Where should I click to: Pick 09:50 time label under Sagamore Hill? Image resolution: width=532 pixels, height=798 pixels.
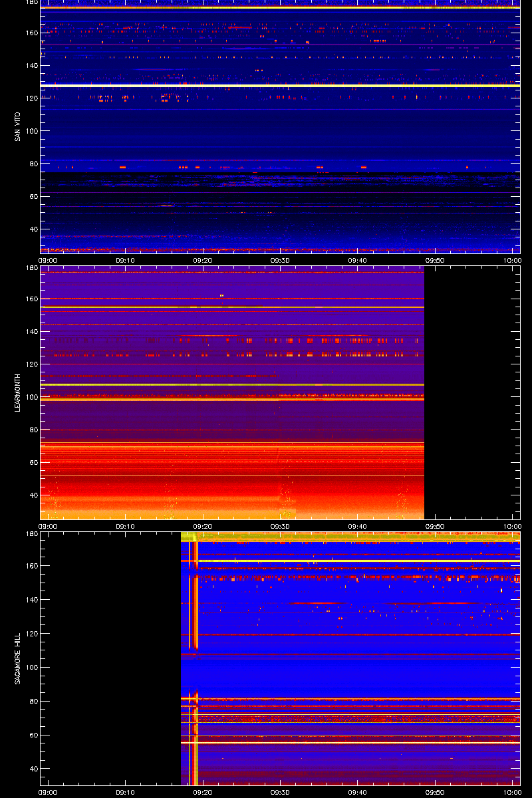[435, 792]
